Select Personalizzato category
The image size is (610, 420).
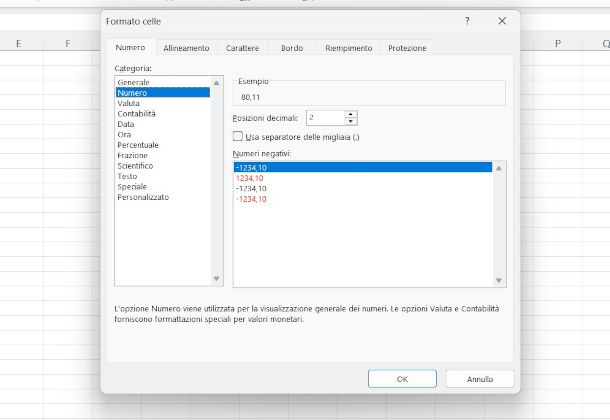pyautogui.click(x=163, y=197)
